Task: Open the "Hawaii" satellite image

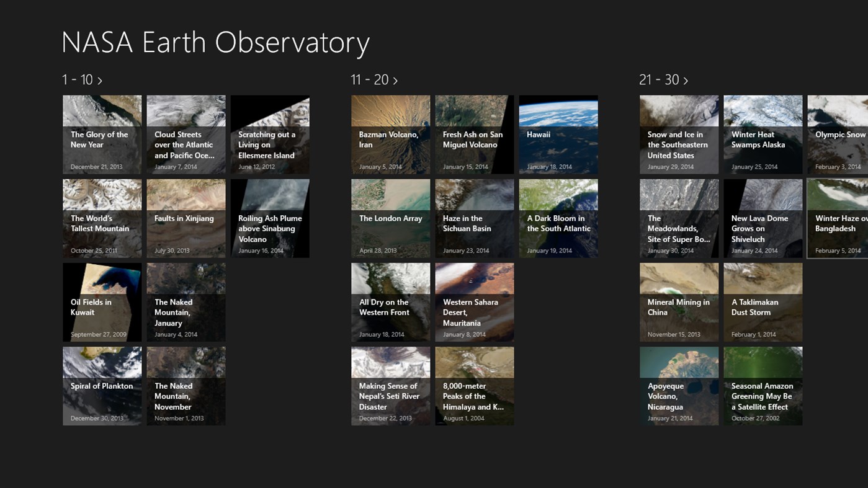Action: 558,134
